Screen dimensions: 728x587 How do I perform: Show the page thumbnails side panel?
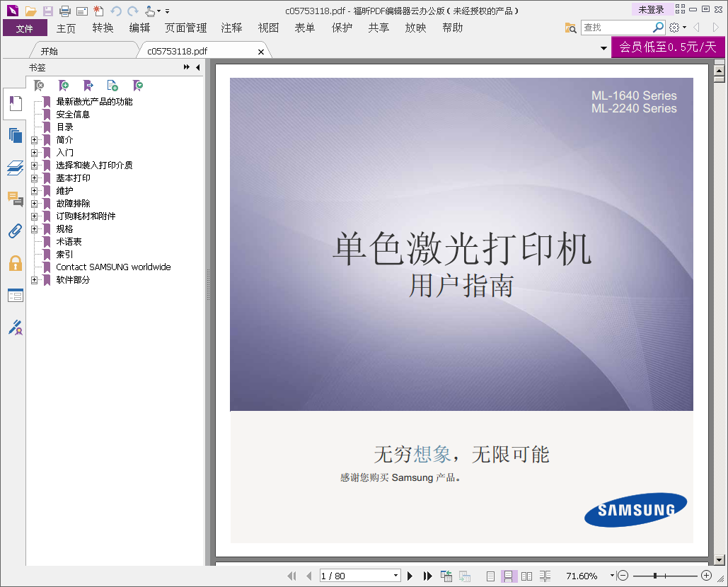pos(16,135)
